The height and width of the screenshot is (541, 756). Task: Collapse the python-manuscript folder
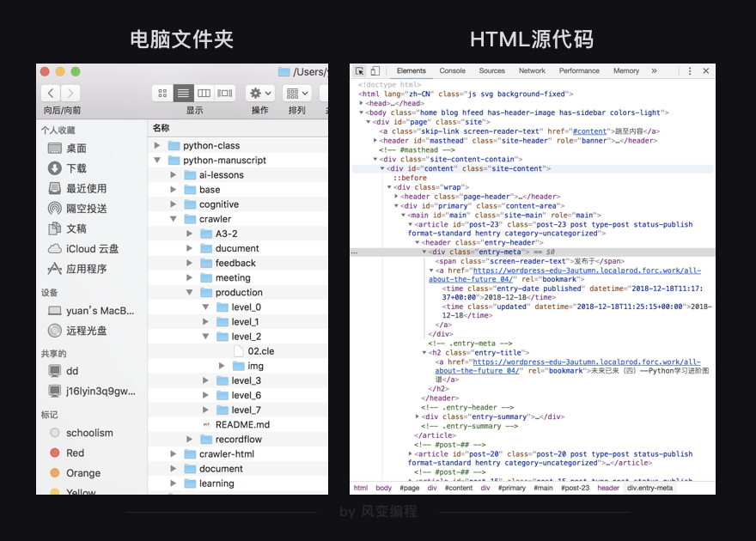(157, 160)
